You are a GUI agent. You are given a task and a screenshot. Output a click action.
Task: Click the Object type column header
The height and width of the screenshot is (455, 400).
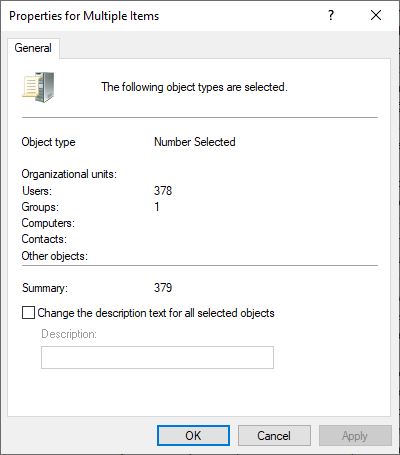click(48, 142)
